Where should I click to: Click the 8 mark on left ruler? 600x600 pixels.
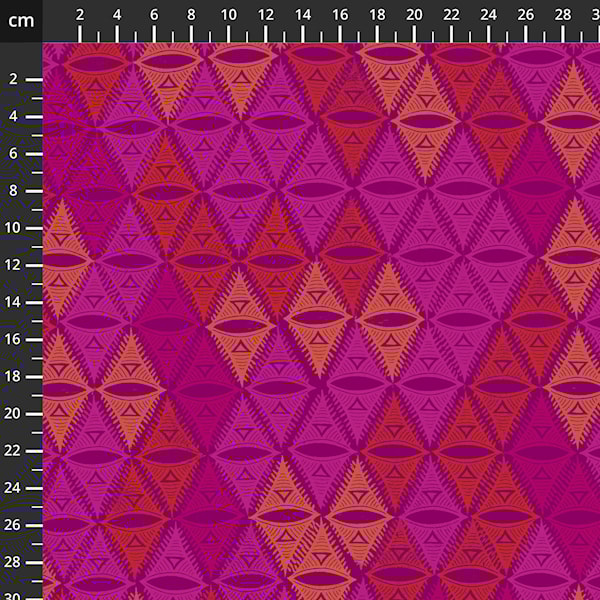click(15, 190)
